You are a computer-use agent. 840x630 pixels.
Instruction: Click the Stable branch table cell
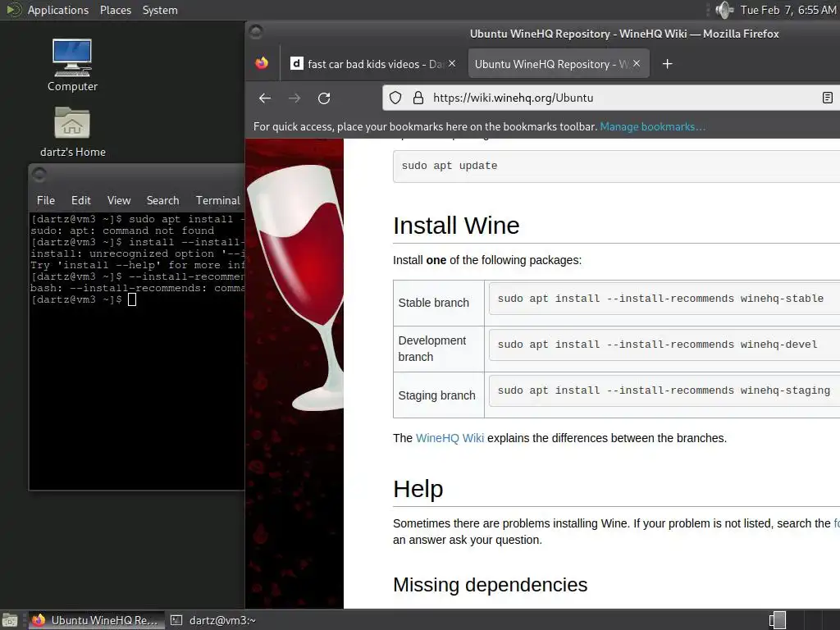[439, 303]
